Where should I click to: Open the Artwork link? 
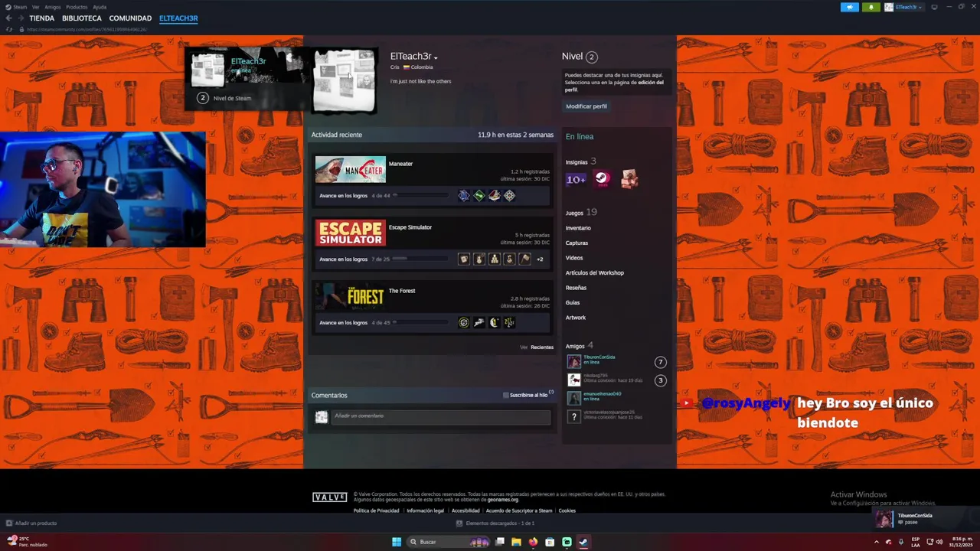[x=576, y=318]
